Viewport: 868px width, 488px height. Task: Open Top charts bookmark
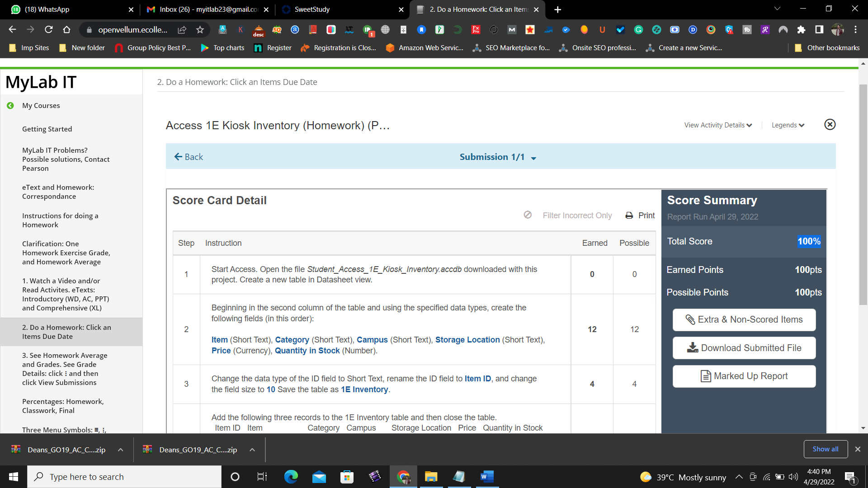click(x=223, y=48)
